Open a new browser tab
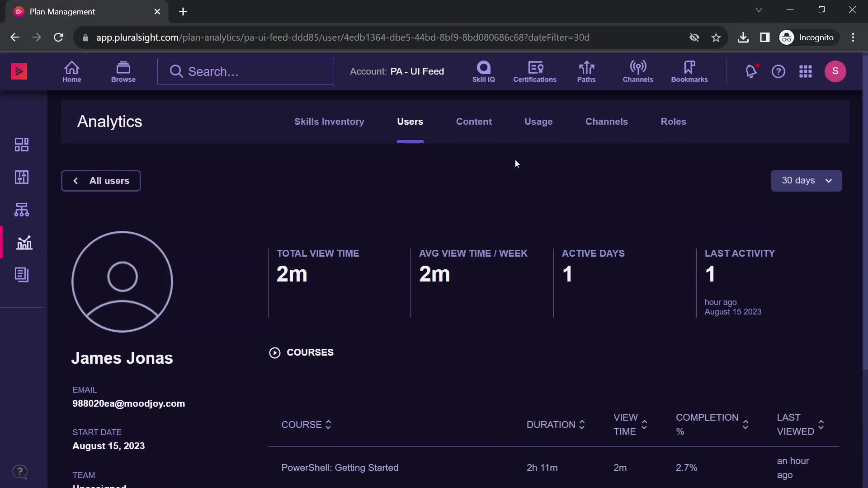 pyautogui.click(x=183, y=12)
